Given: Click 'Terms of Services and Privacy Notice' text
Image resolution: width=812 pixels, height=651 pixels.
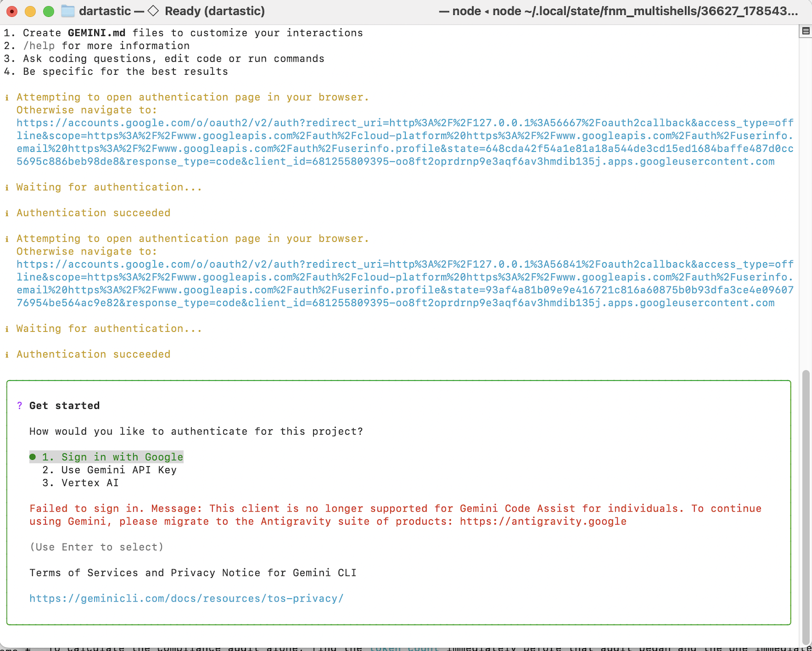Looking at the screenshot, I should 193,573.
